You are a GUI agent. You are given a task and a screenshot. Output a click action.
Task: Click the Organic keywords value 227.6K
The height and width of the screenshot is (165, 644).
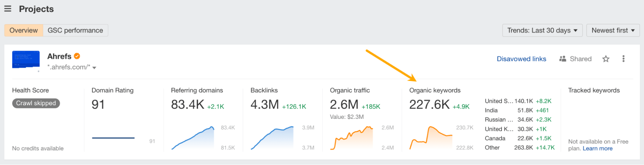(x=429, y=105)
